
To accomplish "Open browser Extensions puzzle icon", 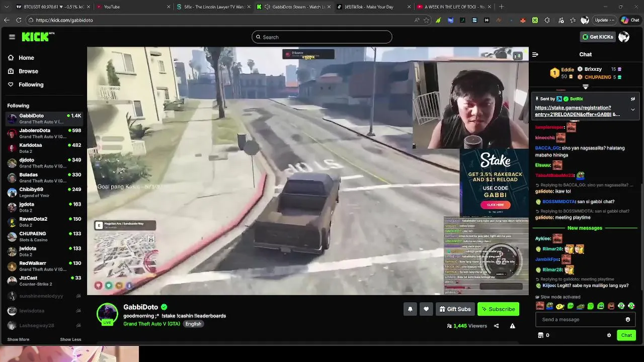I will [x=547, y=20].
